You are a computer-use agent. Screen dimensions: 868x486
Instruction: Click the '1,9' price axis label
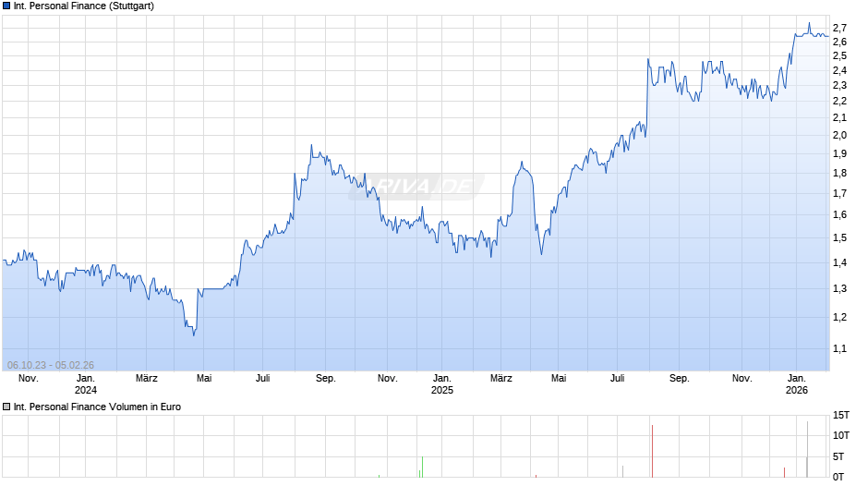tap(839, 153)
